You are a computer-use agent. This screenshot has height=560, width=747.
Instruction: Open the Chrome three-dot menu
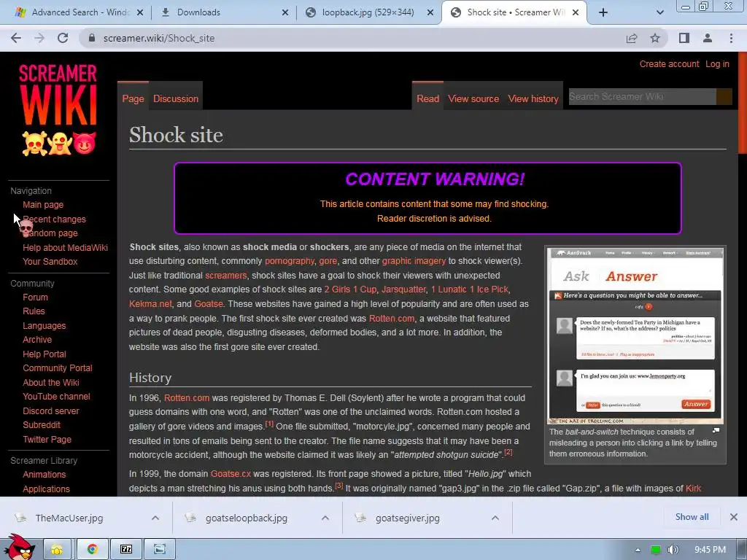tap(731, 38)
